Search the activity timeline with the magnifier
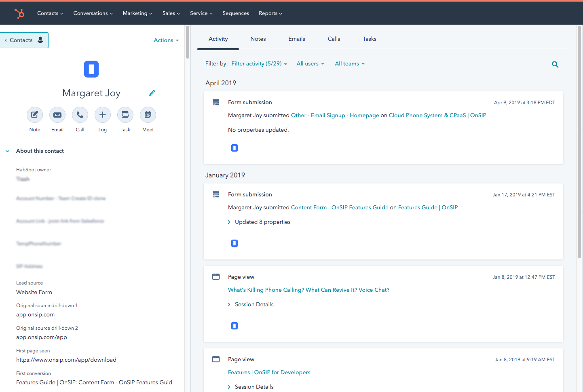This screenshot has width=583, height=392. click(x=555, y=65)
